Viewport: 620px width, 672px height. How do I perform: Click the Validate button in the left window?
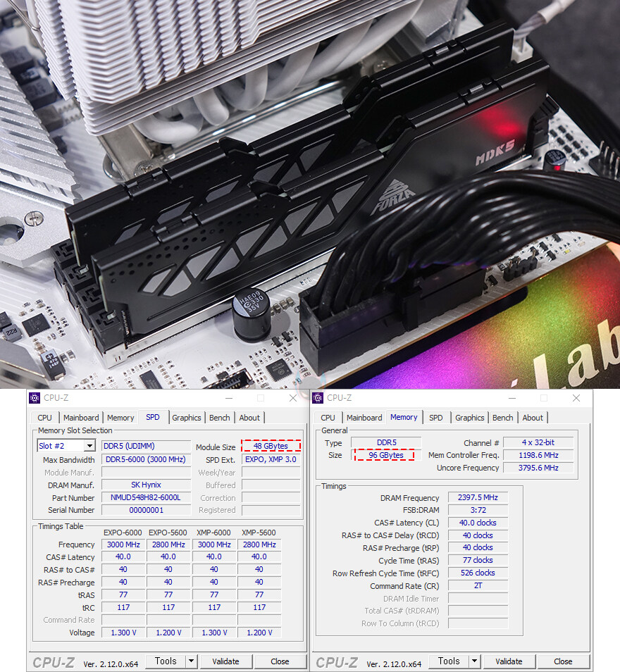point(225,661)
